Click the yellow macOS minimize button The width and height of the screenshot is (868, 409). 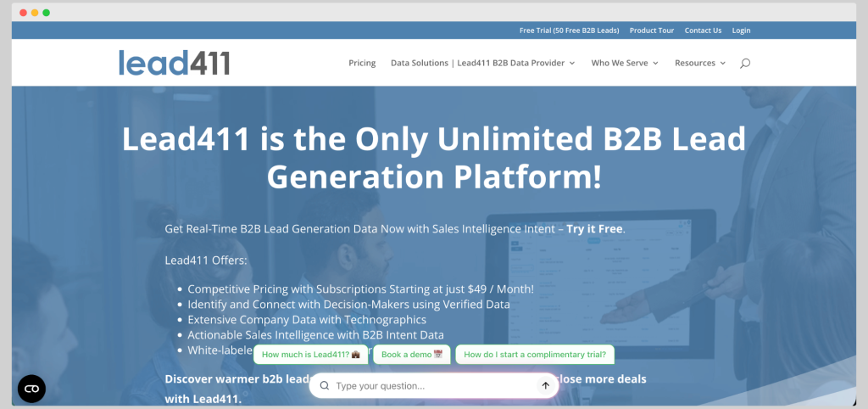(35, 13)
